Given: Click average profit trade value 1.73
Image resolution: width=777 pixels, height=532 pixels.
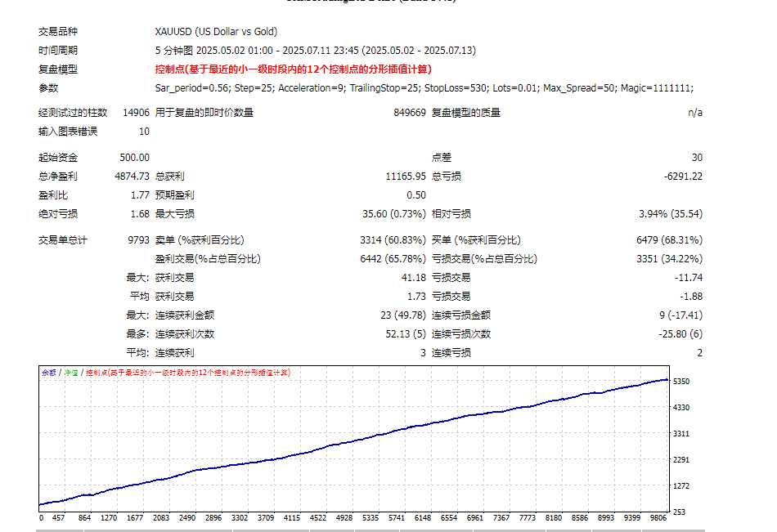Looking at the screenshot, I should click(417, 297).
